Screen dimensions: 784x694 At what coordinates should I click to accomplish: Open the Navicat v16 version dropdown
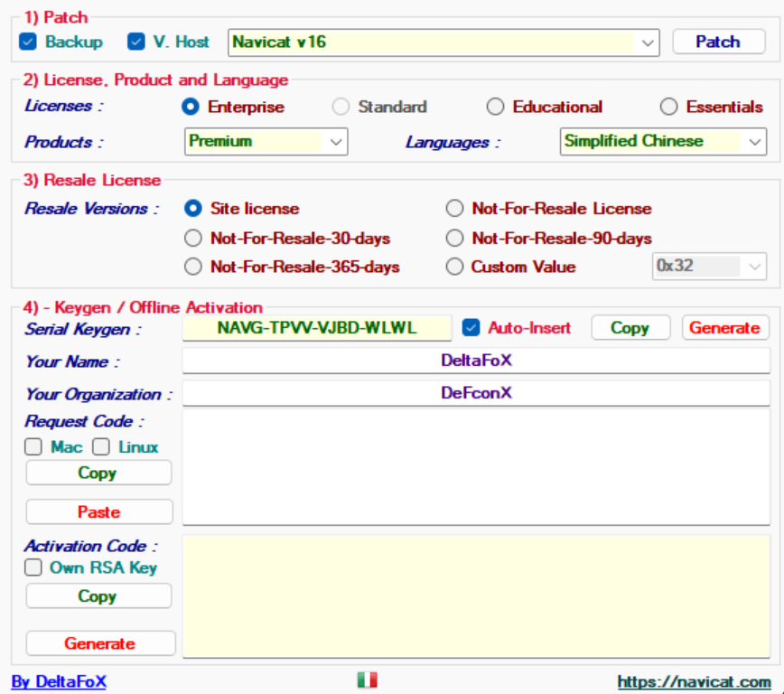(648, 42)
